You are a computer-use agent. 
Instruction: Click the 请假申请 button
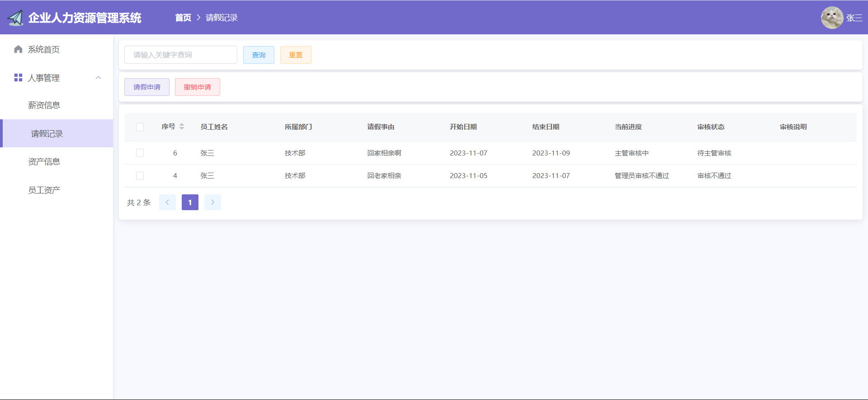(147, 87)
